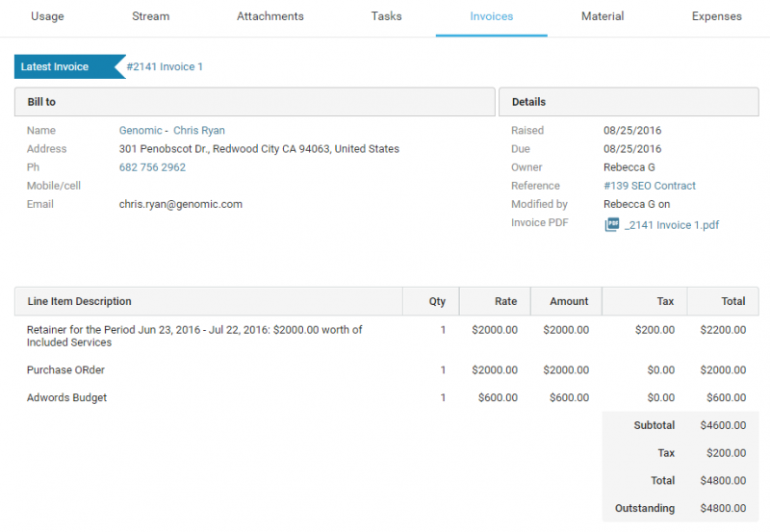Select the Adwords Budget line item
This screenshot has height=532, width=770.
click(66, 398)
